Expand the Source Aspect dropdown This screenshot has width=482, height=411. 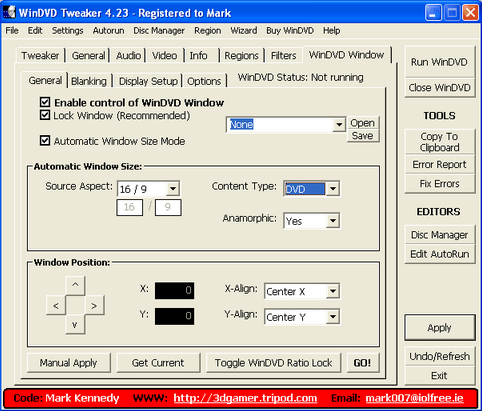pos(173,189)
